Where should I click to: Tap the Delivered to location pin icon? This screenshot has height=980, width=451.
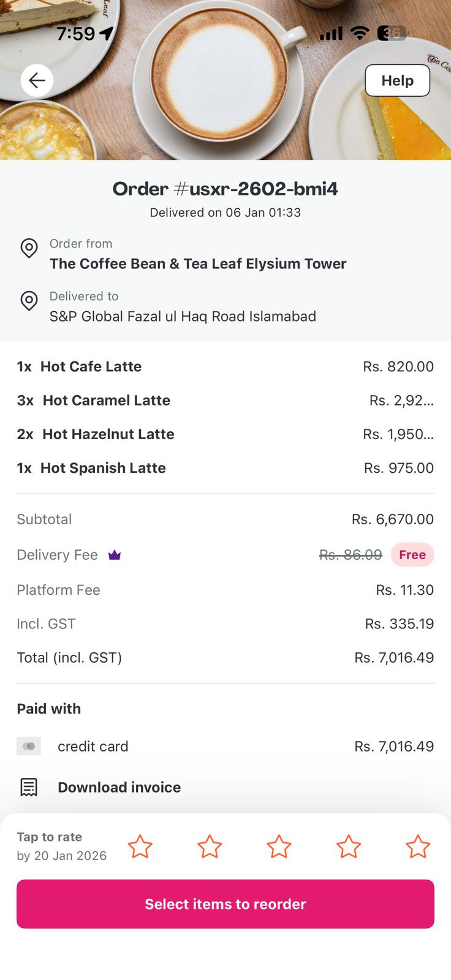(29, 301)
